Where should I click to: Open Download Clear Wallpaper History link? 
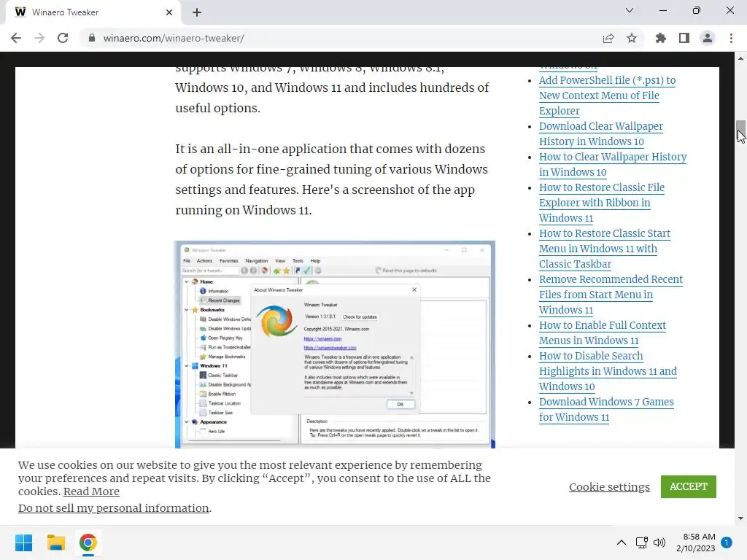point(601,134)
